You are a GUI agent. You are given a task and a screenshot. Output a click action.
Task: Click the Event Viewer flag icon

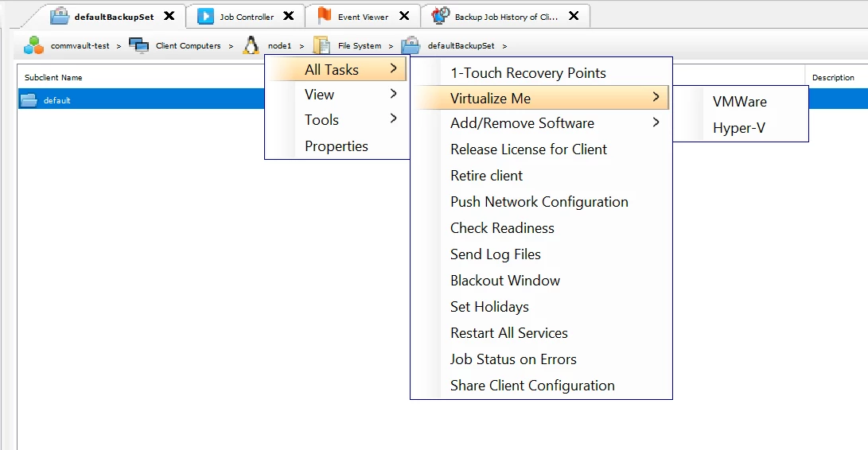(325, 15)
